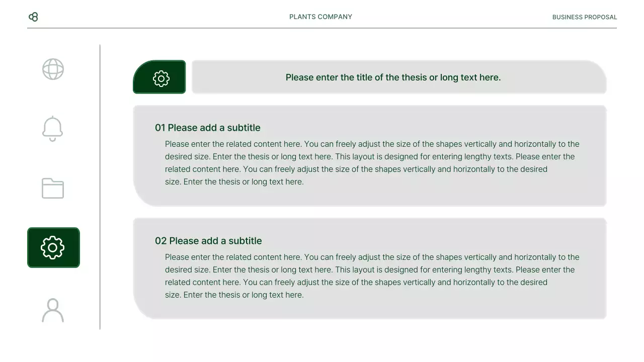Click empty bottom area of first gray panel
644x362 pixels.
tap(370, 198)
